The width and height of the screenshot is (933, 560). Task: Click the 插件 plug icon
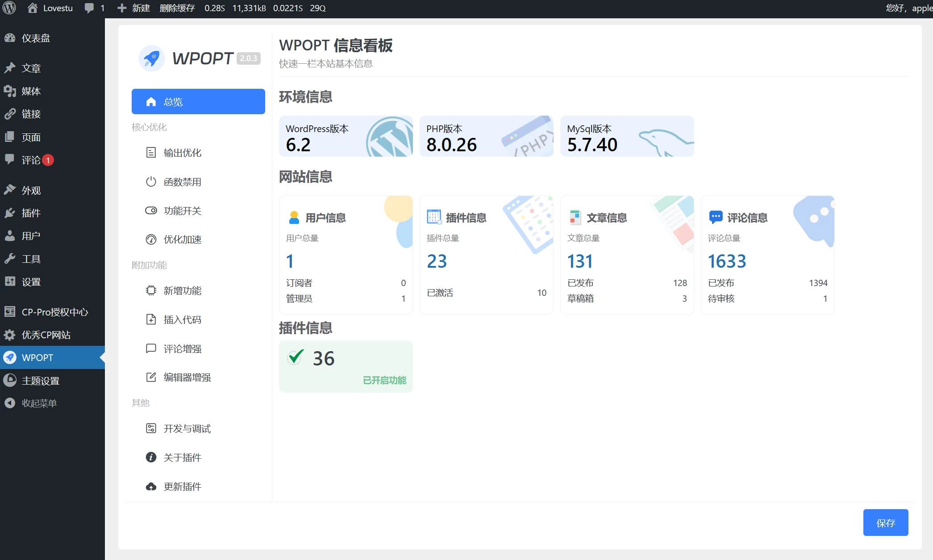click(x=10, y=213)
